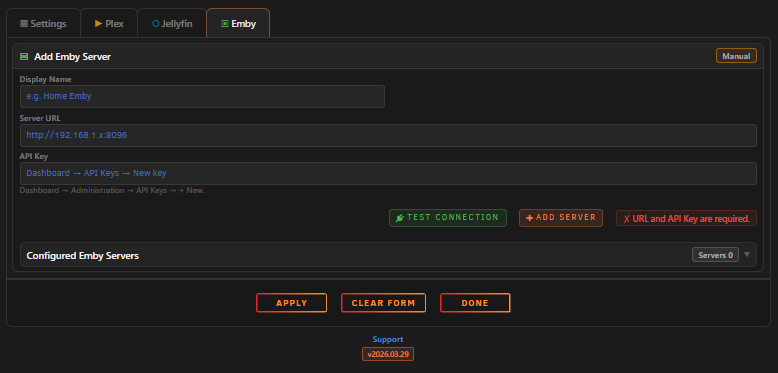
Task: Click the green Emby icon beside Add Emby Server
Action: tap(24, 57)
